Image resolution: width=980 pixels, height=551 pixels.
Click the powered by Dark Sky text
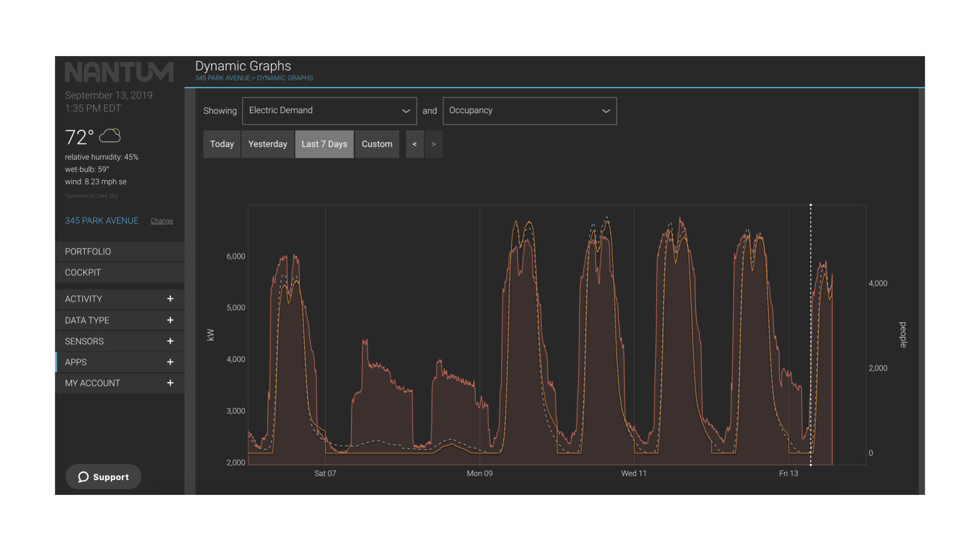click(x=91, y=196)
